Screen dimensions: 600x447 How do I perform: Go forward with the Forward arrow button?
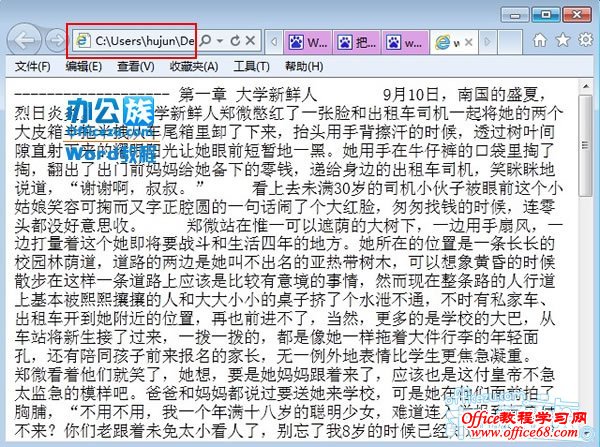tap(56, 41)
